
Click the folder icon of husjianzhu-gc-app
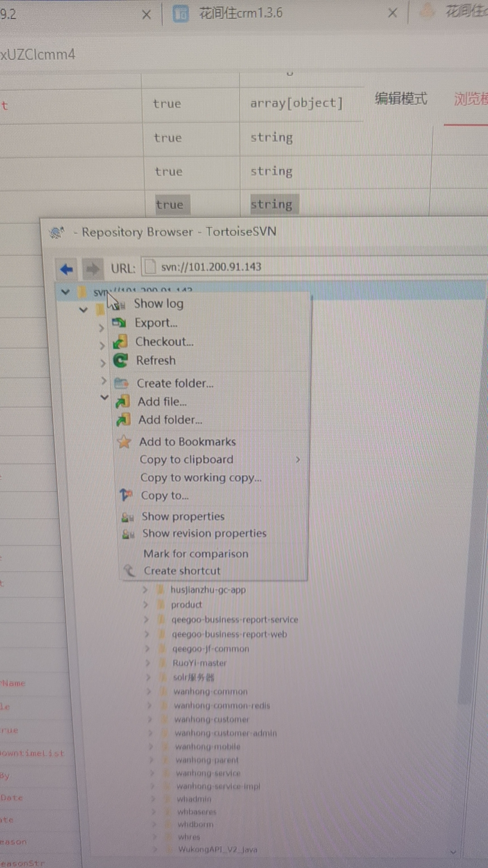tap(160, 590)
